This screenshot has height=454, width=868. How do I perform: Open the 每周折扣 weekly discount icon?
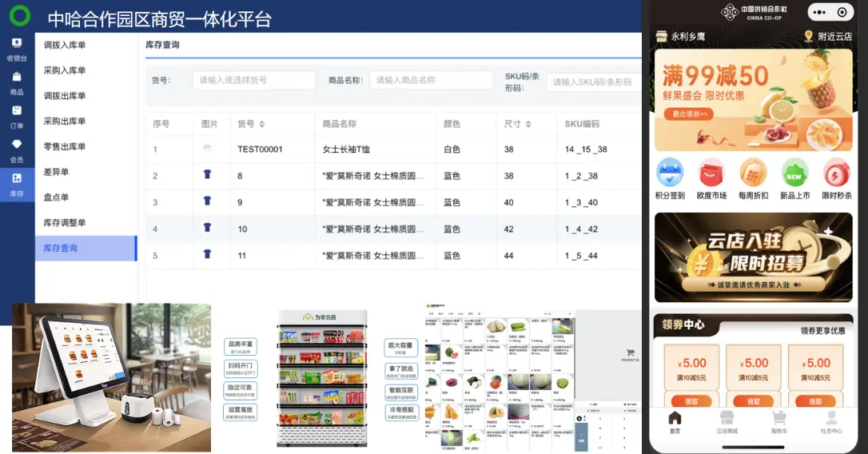tap(753, 173)
